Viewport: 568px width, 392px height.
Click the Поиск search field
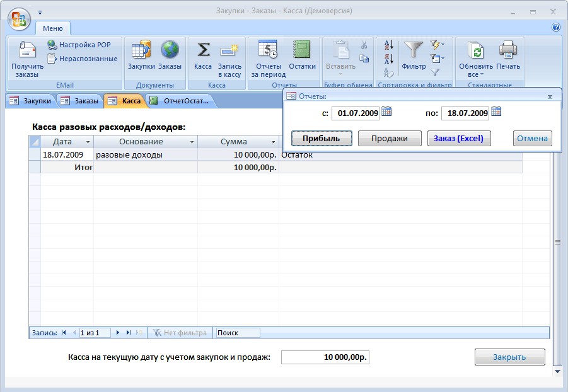(x=238, y=333)
